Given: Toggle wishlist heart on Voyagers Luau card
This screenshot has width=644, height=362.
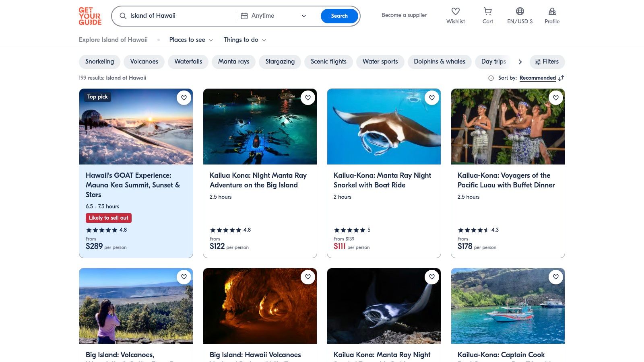Looking at the screenshot, I should [556, 98].
